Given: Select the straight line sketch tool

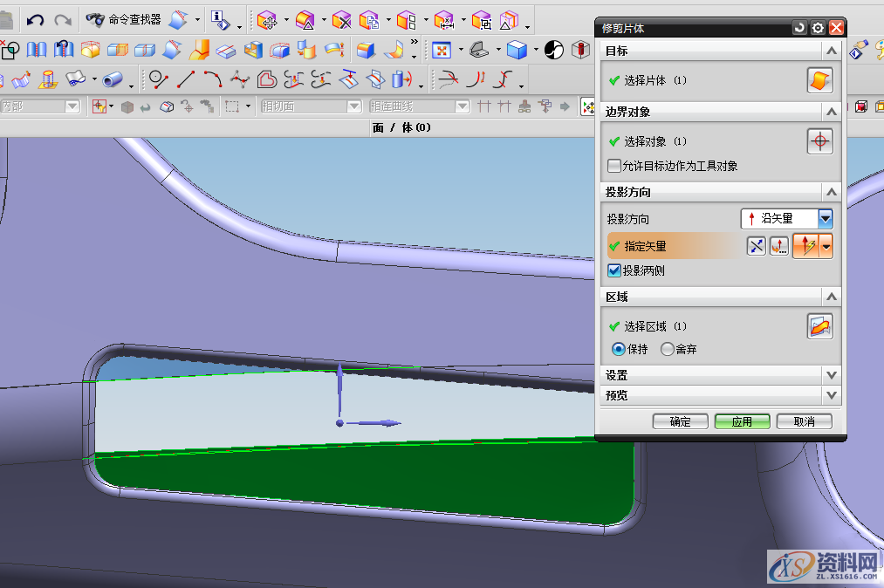Looking at the screenshot, I should tap(185, 80).
